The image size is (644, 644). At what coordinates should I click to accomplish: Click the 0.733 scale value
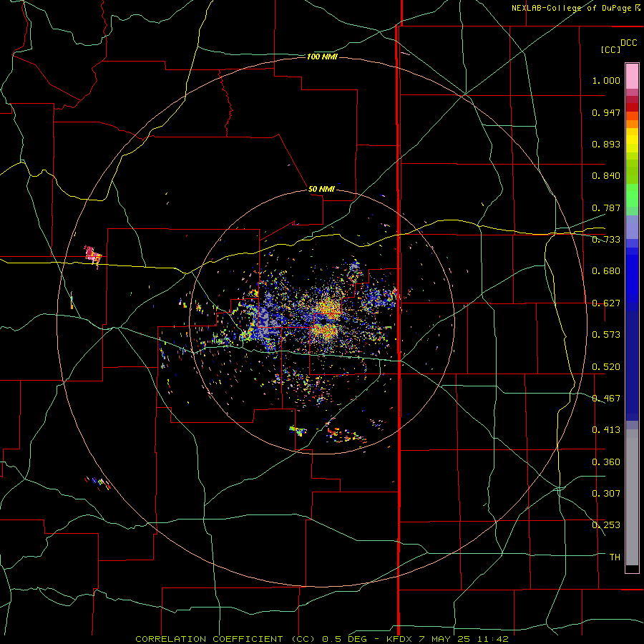[x=606, y=240]
